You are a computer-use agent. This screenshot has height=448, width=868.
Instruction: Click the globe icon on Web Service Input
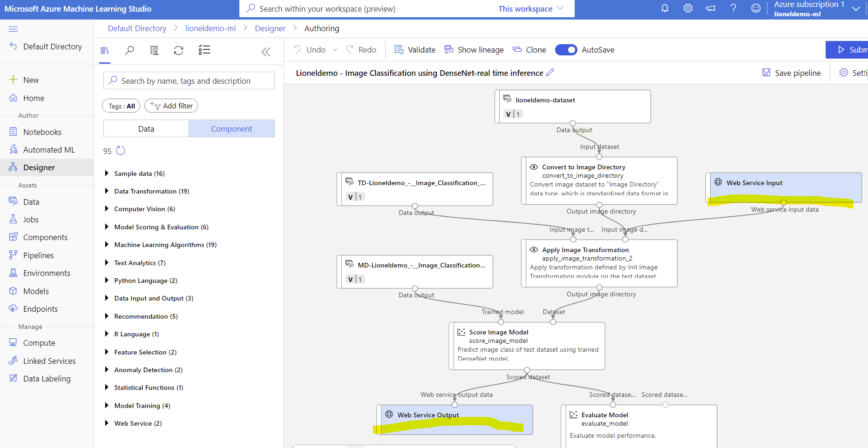click(x=718, y=182)
